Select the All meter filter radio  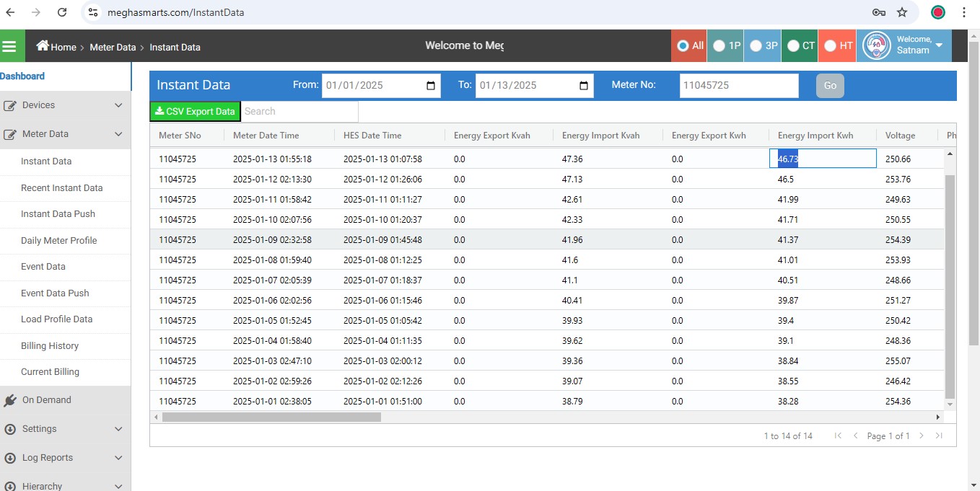[683, 45]
